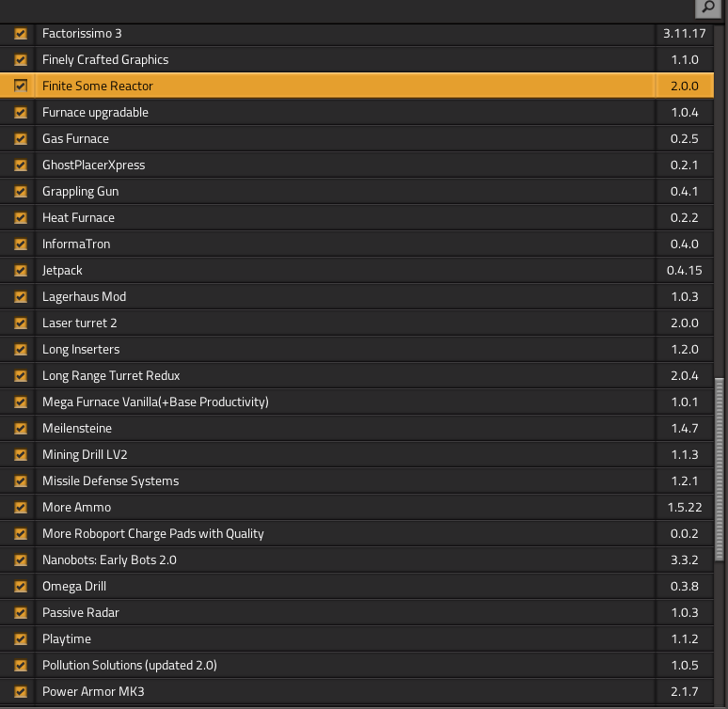Image resolution: width=728 pixels, height=709 pixels.
Task: Click the Missile Defense Systems entry
Action: click(x=110, y=481)
